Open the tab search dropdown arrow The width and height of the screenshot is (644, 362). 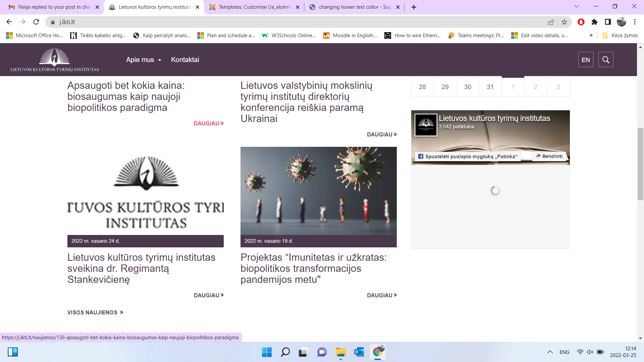[x=577, y=7]
